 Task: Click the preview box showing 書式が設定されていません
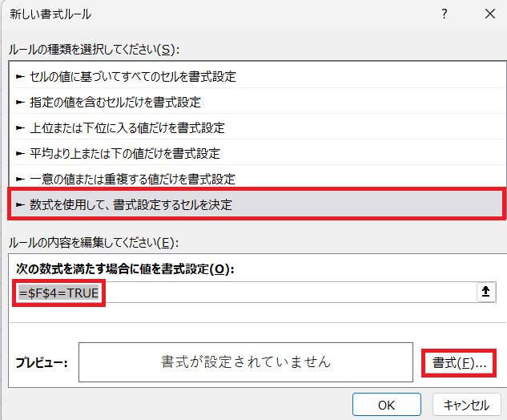tap(246, 362)
